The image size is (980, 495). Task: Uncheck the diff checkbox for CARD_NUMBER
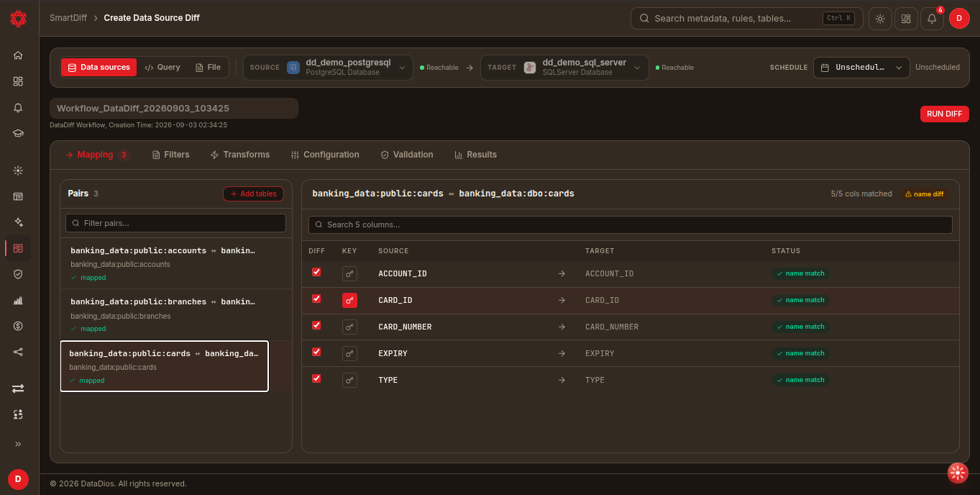pos(316,325)
